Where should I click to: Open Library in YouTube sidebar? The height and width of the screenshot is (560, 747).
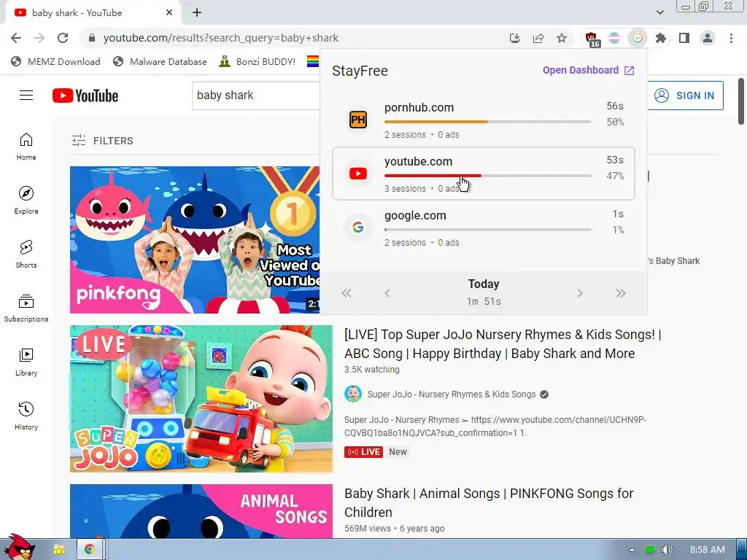coord(26,362)
